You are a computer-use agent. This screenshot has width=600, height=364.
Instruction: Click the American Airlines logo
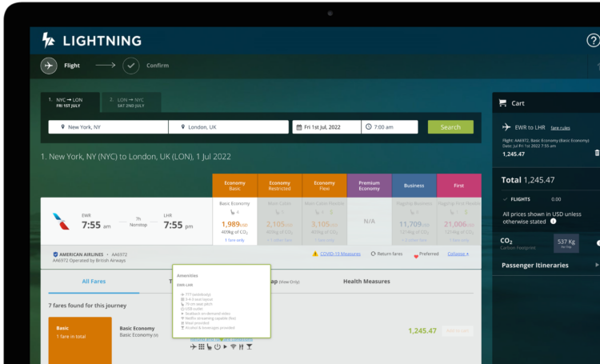click(61, 222)
